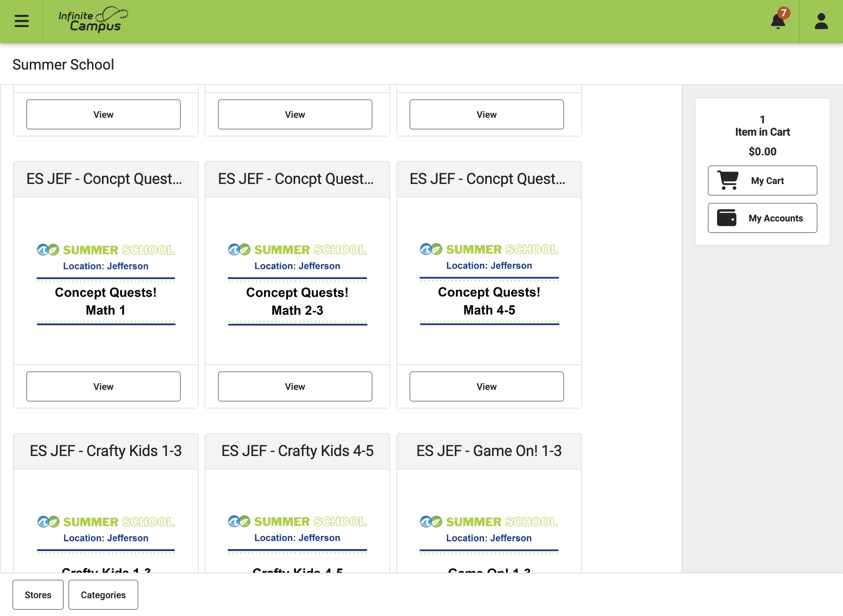Open the user account profile icon
843x616 pixels.
(821, 21)
